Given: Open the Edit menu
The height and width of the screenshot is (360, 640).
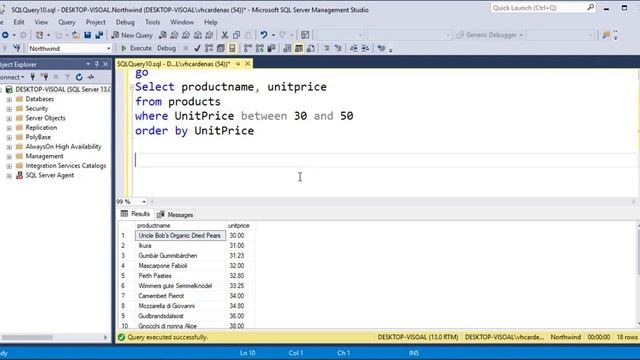Looking at the screenshot, I should pyautogui.click(x=19, y=22).
